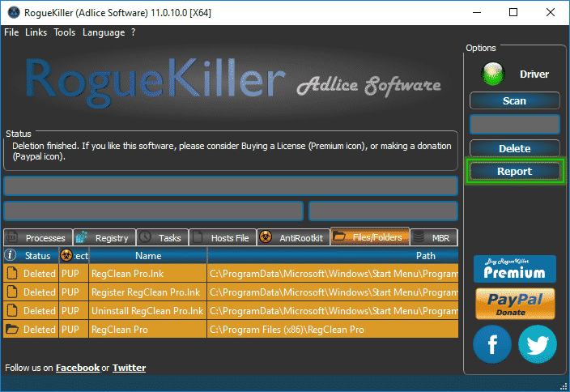Open the AntiRootkit tab
Screen dimensions: 570x392
(291, 238)
